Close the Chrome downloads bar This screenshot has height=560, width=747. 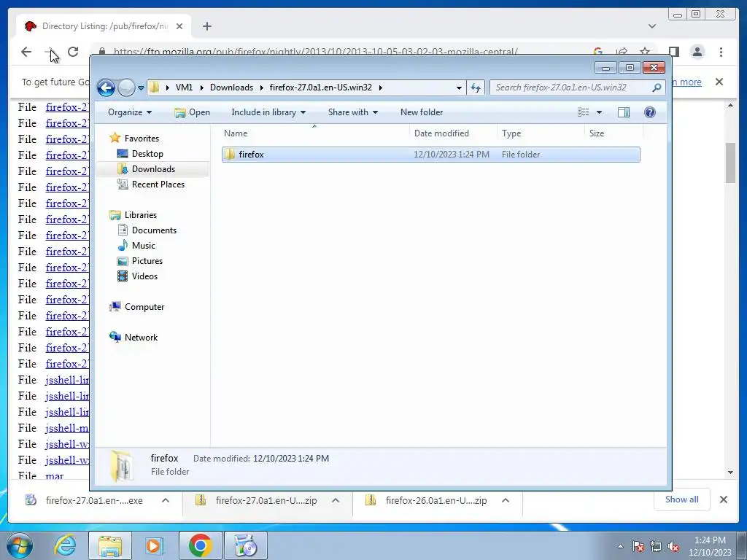tap(723, 499)
